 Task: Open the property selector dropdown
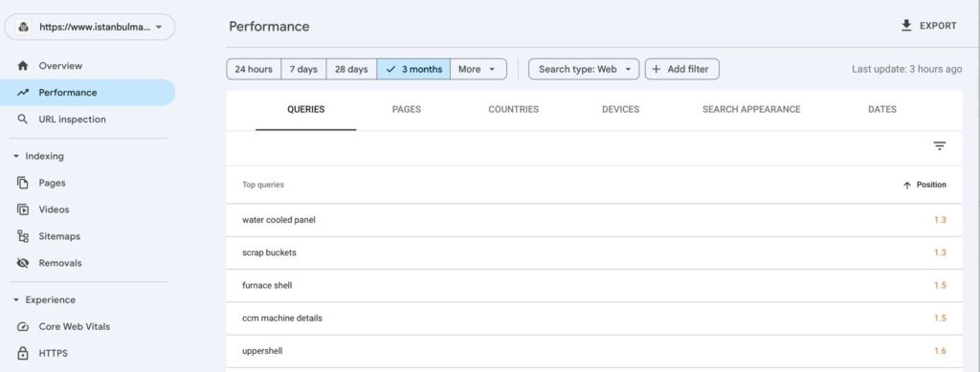pyautogui.click(x=90, y=27)
